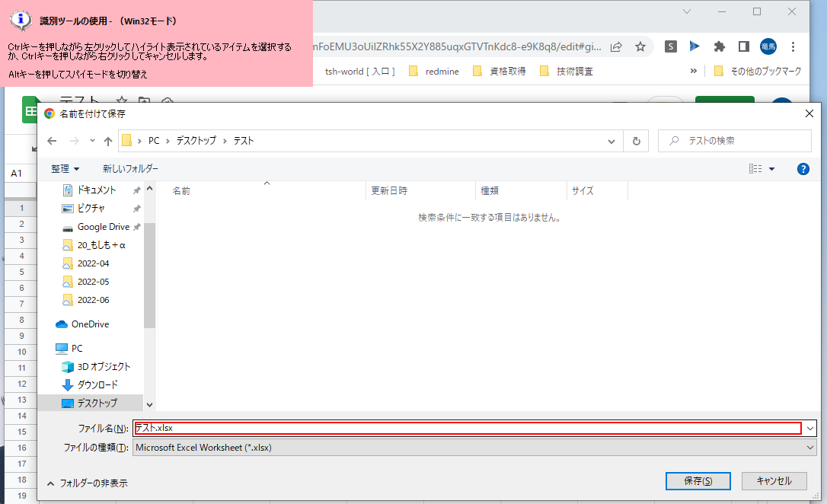The width and height of the screenshot is (827, 504).
Task: Refresh the テスト folder view
Action: (637, 142)
